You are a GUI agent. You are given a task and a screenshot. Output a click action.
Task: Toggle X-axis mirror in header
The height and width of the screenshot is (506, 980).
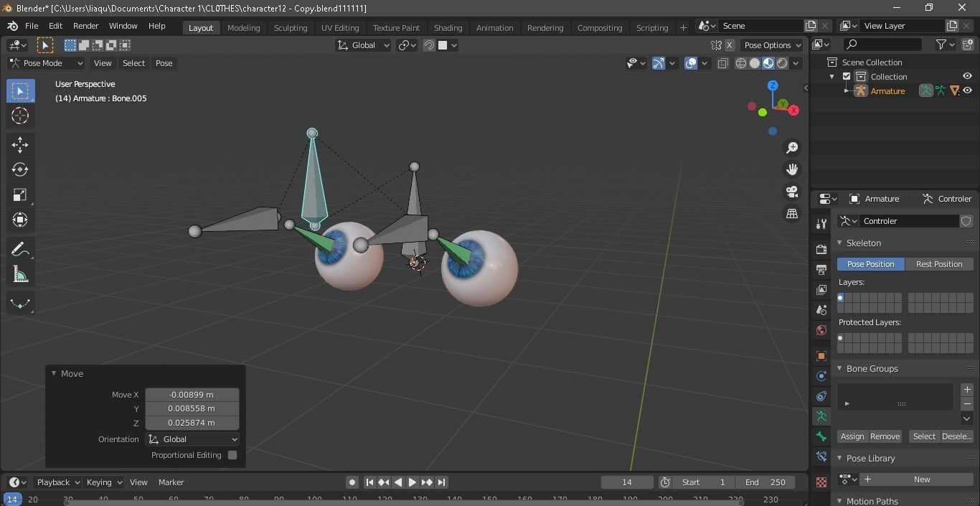[x=730, y=45]
